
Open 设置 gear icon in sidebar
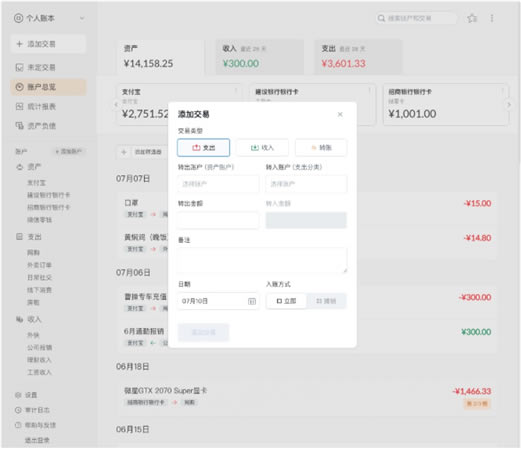point(18,395)
